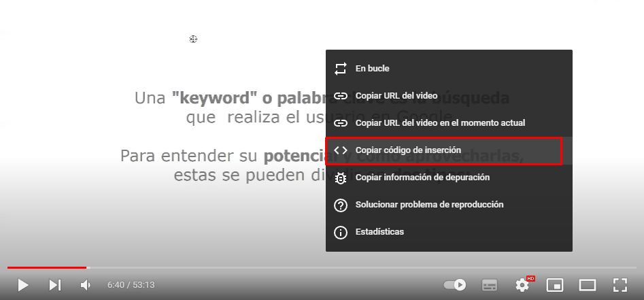The height and width of the screenshot is (300, 644).
Task: Click the red played portion of progress bar
Action: coord(46,267)
